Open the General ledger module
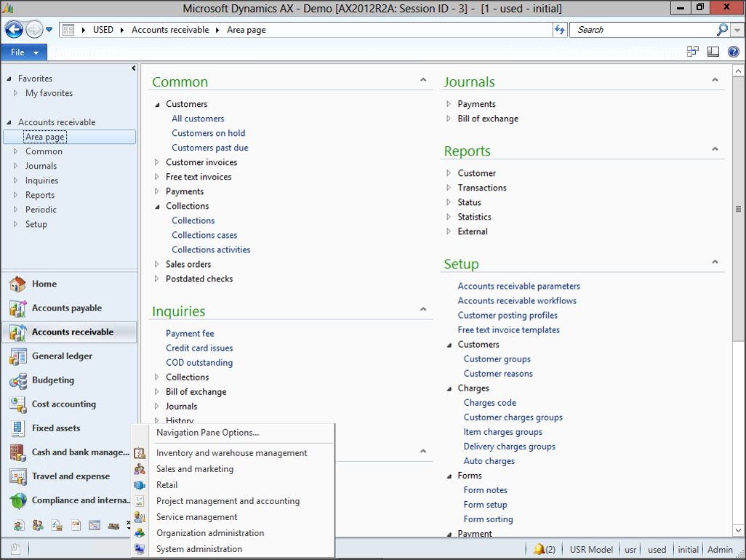 click(x=62, y=356)
